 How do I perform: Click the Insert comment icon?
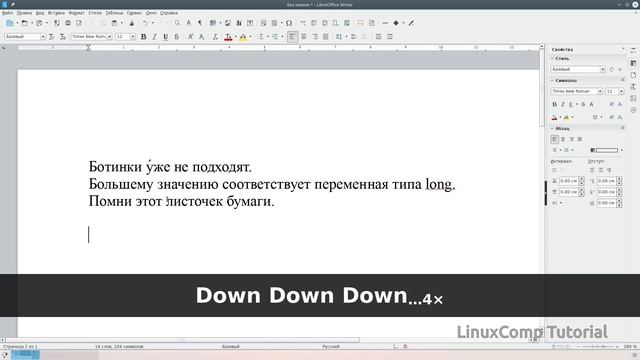(360, 23)
